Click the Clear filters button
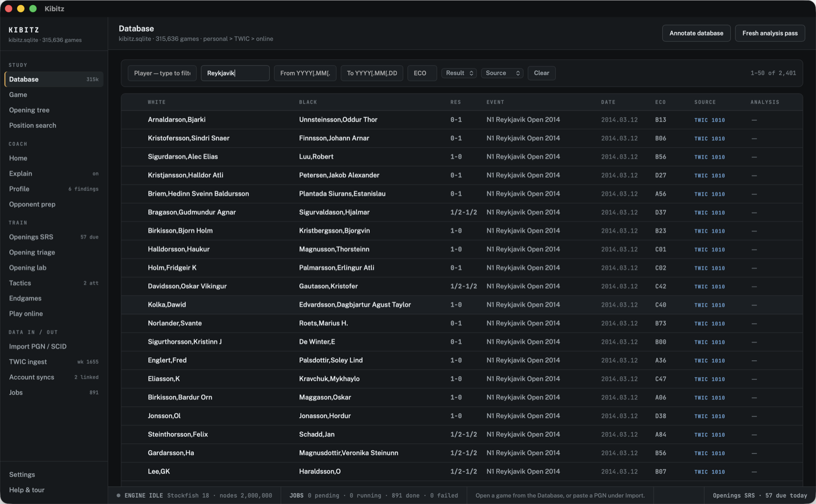The width and height of the screenshot is (816, 504). pos(542,73)
